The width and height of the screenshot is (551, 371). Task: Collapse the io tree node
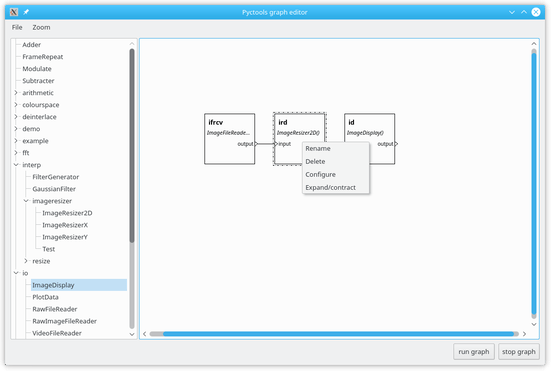click(x=16, y=273)
